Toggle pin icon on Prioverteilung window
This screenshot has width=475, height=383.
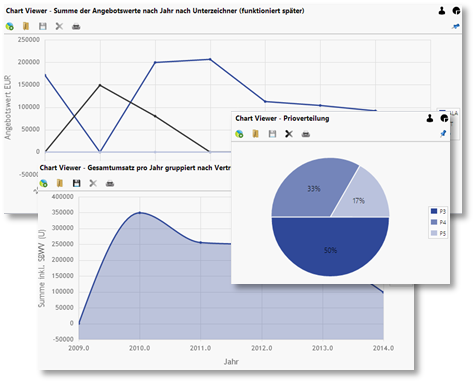[x=443, y=134]
